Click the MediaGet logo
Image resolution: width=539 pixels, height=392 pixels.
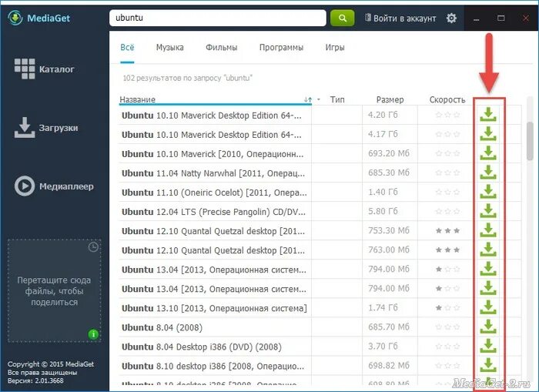[38, 18]
